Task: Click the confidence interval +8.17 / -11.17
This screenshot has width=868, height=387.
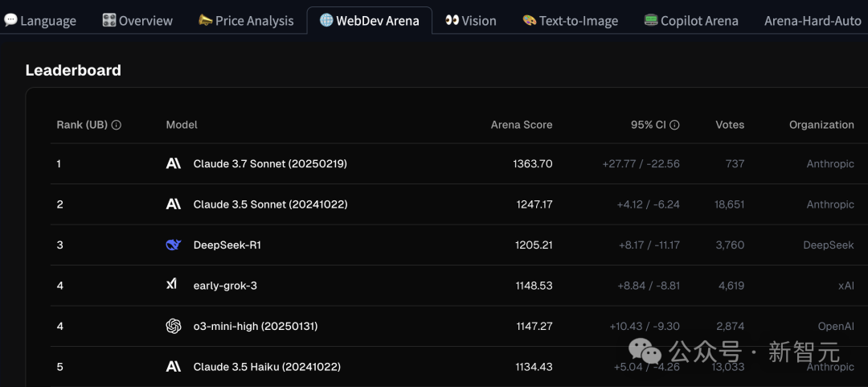Action: coord(649,245)
